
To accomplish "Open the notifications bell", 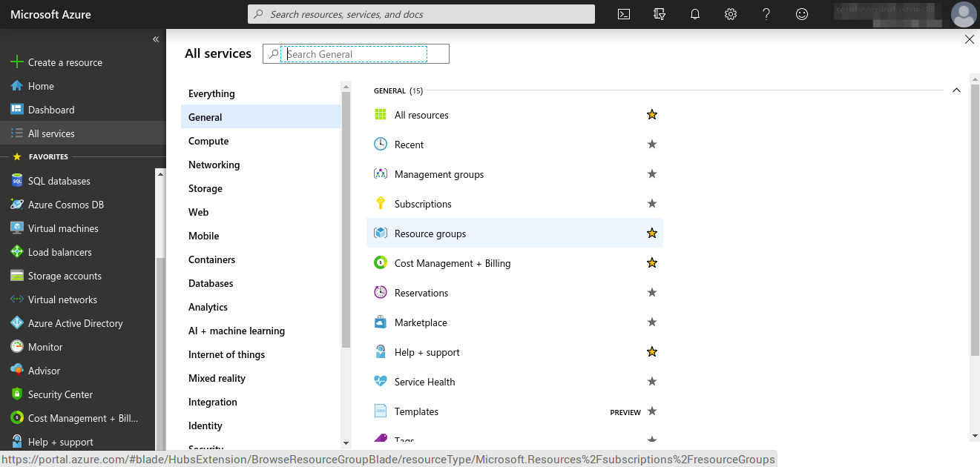I will pos(695,14).
